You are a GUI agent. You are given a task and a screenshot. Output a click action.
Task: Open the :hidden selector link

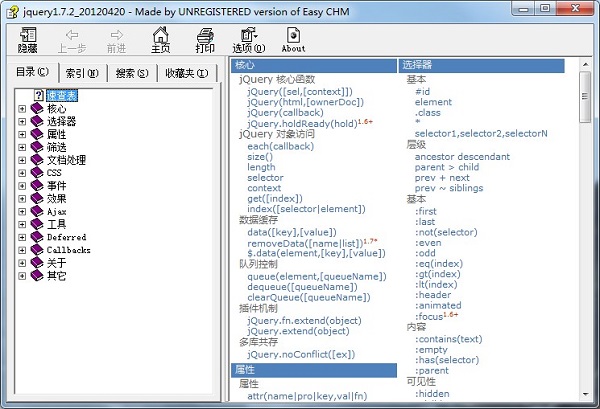(x=432, y=394)
